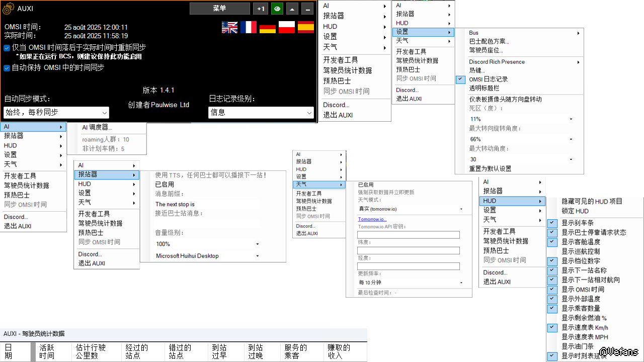The height and width of the screenshot is (362, 644).
Task: Click the 菜单 button
Action: pos(219,9)
